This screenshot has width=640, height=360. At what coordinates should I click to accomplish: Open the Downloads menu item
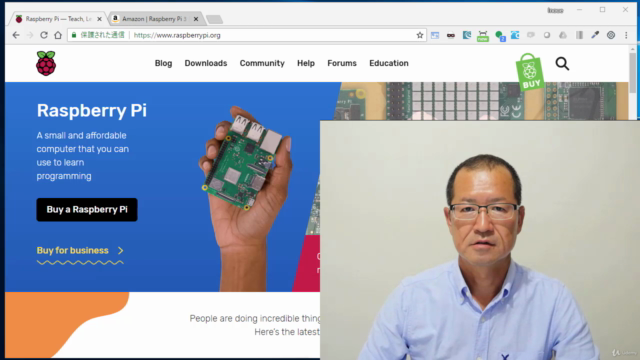coord(206,63)
